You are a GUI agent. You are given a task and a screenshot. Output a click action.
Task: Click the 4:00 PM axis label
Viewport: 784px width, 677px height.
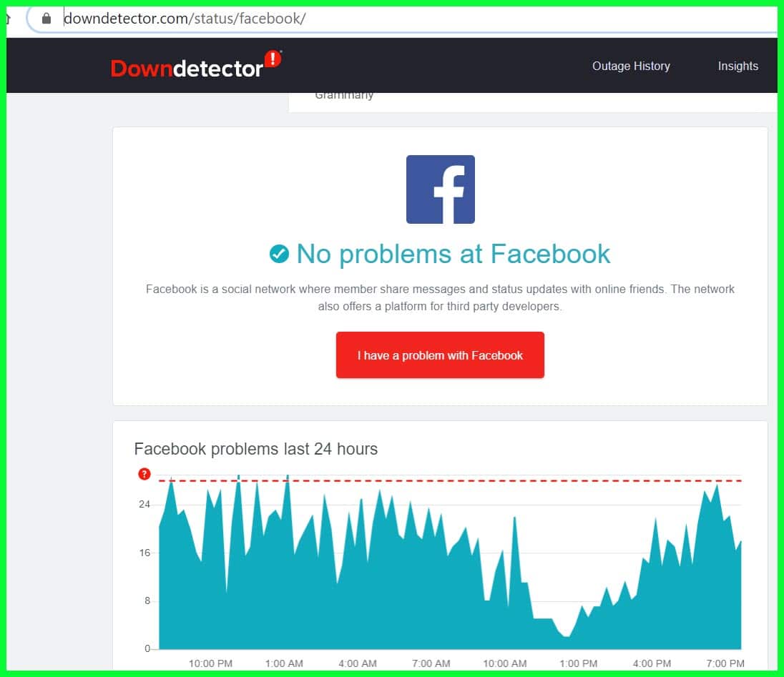[652, 663]
